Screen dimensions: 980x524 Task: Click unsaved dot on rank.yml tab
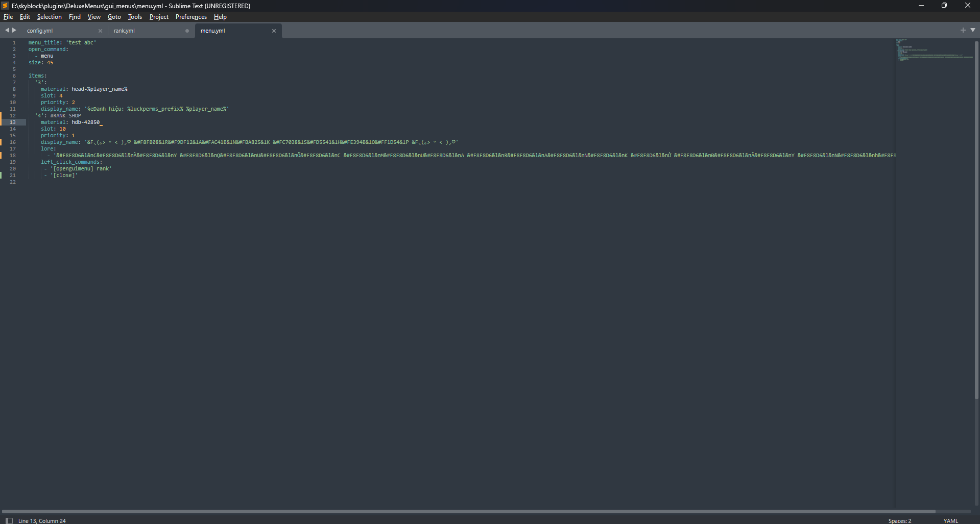pos(187,31)
